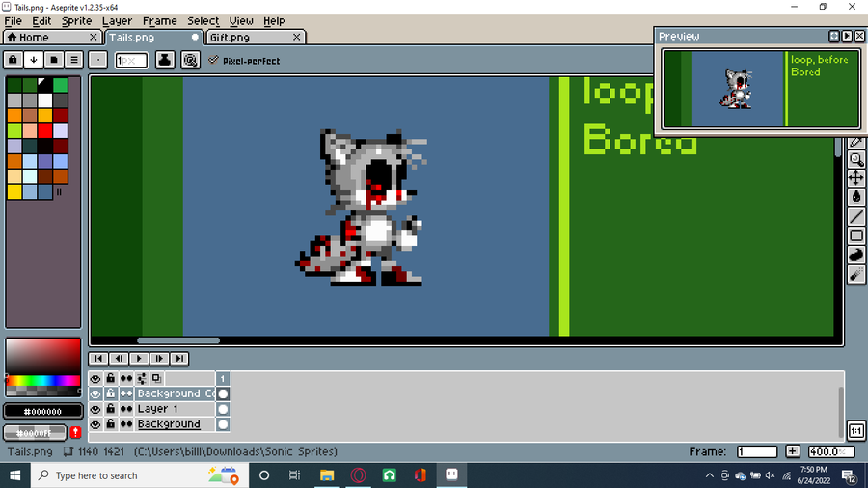Image resolution: width=868 pixels, height=488 pixels.
Task: Go to first frame button
Action: click(x=98, y=359)
